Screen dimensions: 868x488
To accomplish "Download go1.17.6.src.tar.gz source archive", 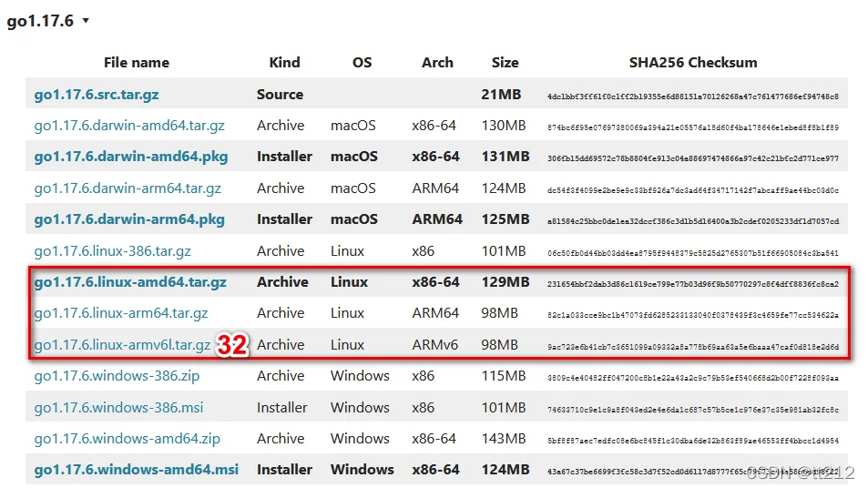I will click(x=97, y=95).
